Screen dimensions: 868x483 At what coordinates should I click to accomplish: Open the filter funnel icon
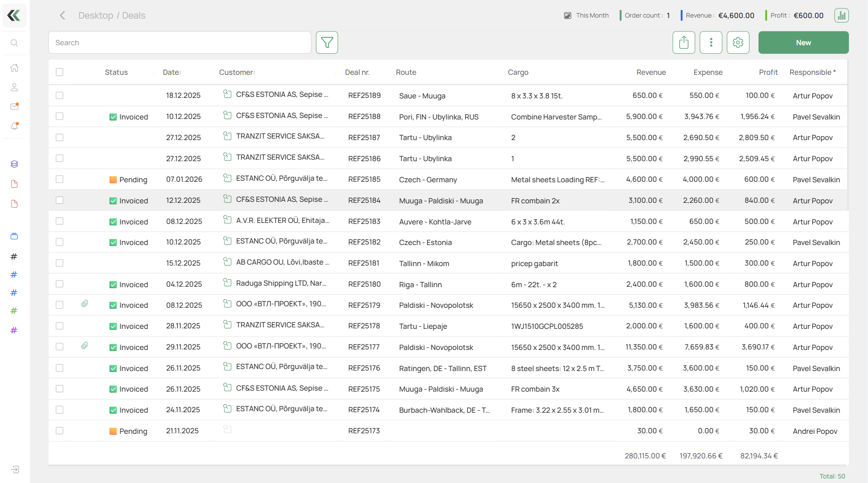click(327, 43)
